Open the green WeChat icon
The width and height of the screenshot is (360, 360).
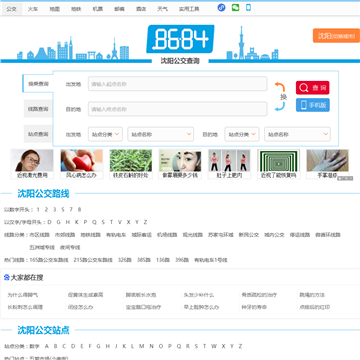tap(235, 7)
